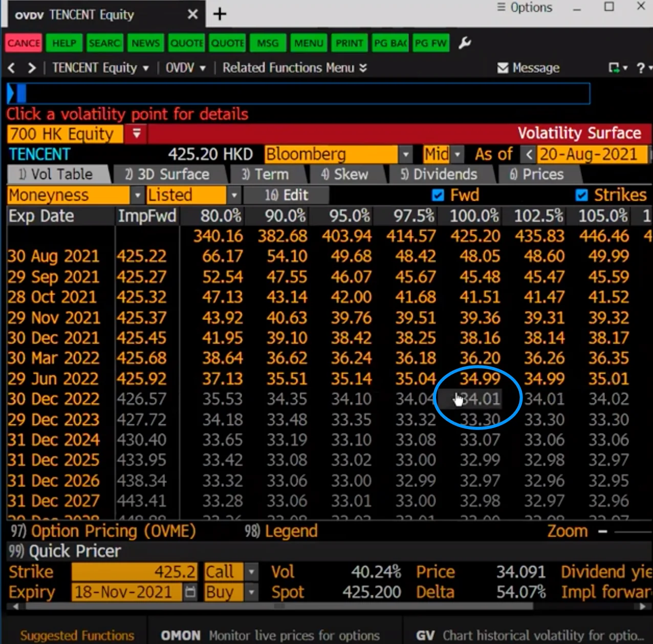
Task: Toggle the Strikes checkbox
Action: [581, 195]
